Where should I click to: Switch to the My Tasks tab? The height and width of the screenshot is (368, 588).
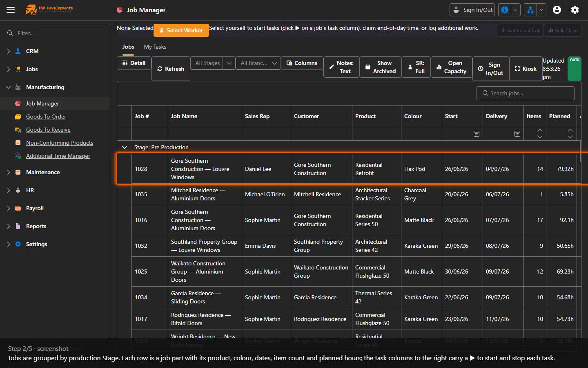click(155, 47)
